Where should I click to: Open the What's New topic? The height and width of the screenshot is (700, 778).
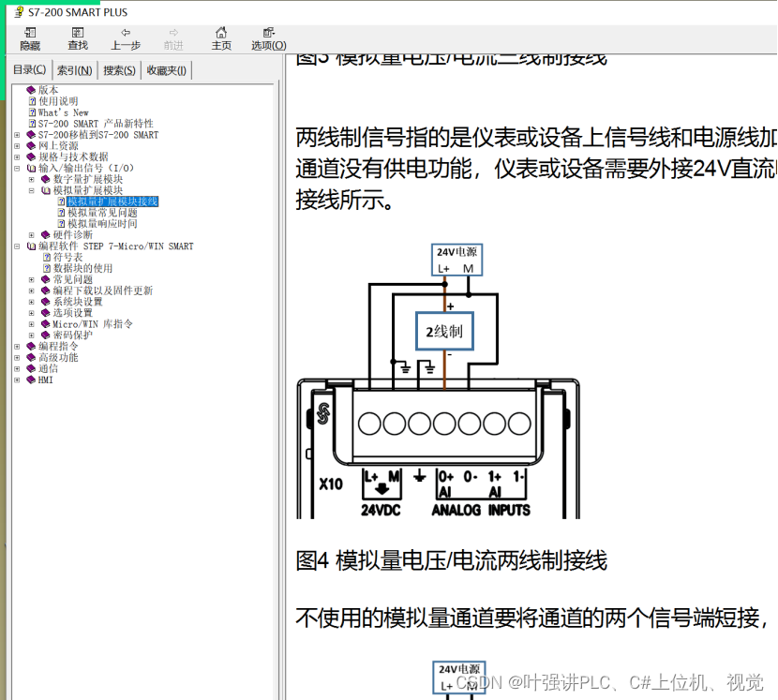pyautogui.click(x=64, y=112)
